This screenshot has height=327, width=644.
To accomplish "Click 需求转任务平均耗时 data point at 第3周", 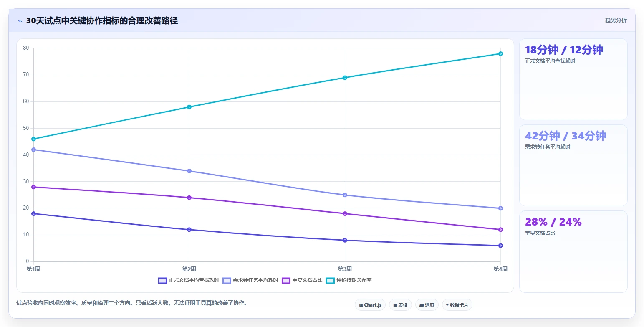I will click(x=345, y=195).
